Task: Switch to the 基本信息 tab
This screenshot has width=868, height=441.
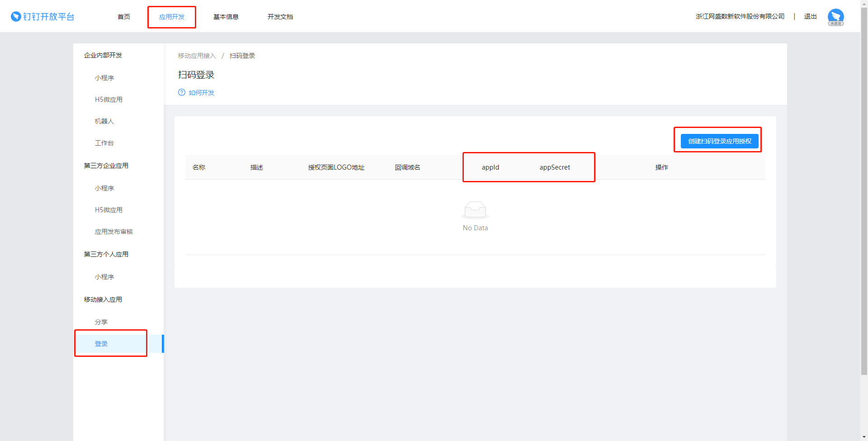Action: [226, 17]
